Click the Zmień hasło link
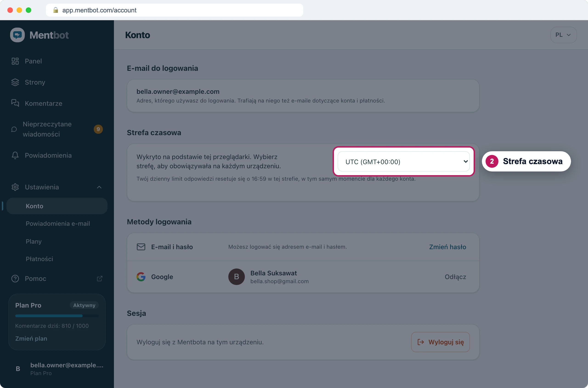This screenshot has width=588, height=388. click(447, 247)
